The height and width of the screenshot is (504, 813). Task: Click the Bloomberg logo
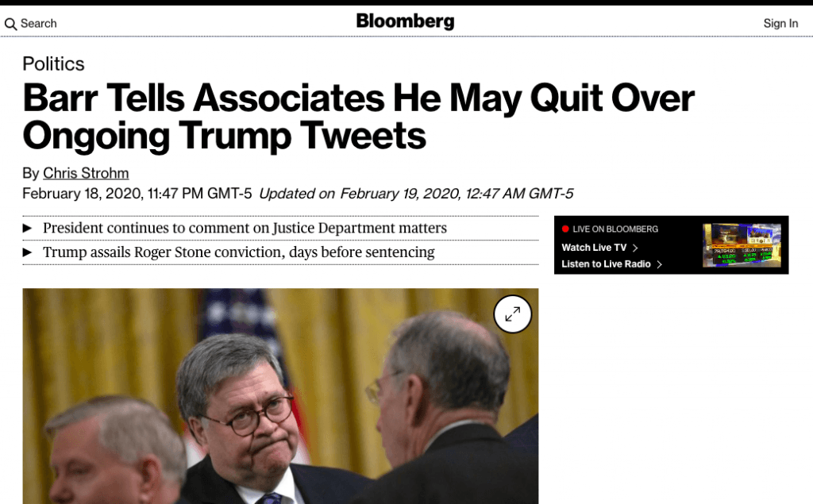point(405,21)
